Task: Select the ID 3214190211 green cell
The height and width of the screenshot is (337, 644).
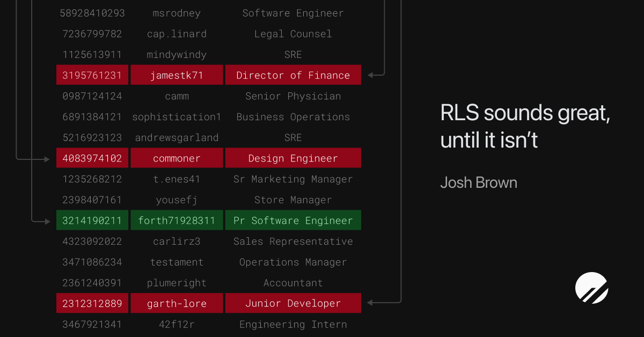Action: click(92, 220)
